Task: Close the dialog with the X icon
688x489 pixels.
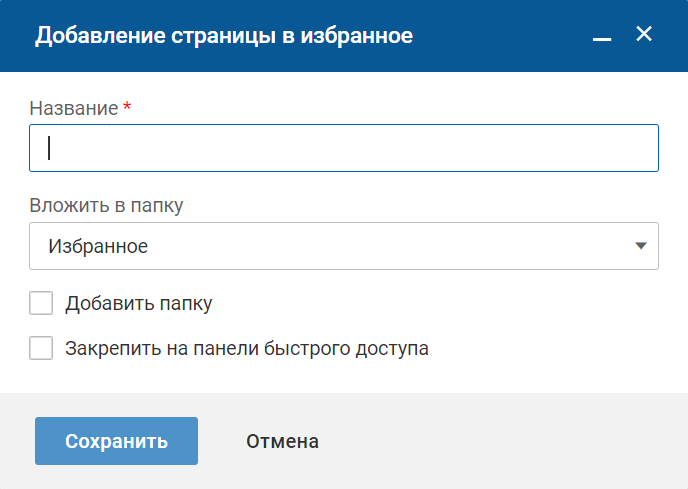Action: [644, 34]
